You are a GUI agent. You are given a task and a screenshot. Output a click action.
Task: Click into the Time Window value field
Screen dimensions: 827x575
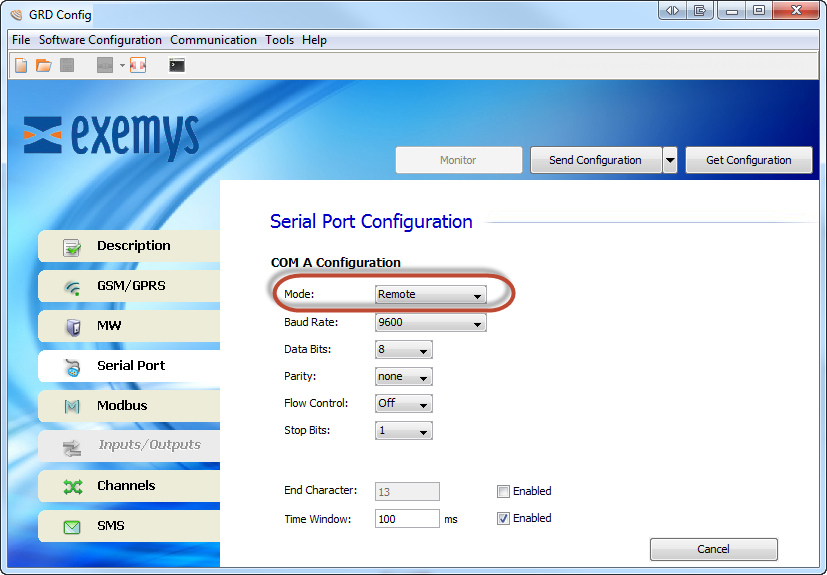pos(406,518)
